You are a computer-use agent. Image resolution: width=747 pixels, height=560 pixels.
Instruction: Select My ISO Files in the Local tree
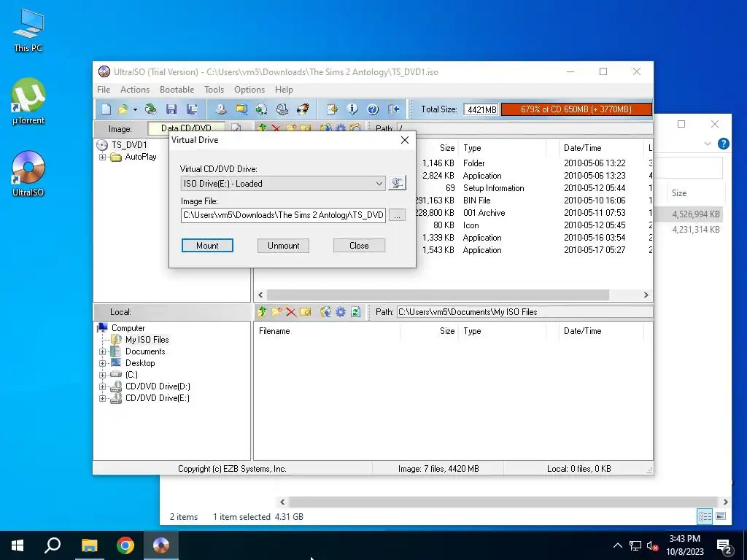(x=147, y=340)
